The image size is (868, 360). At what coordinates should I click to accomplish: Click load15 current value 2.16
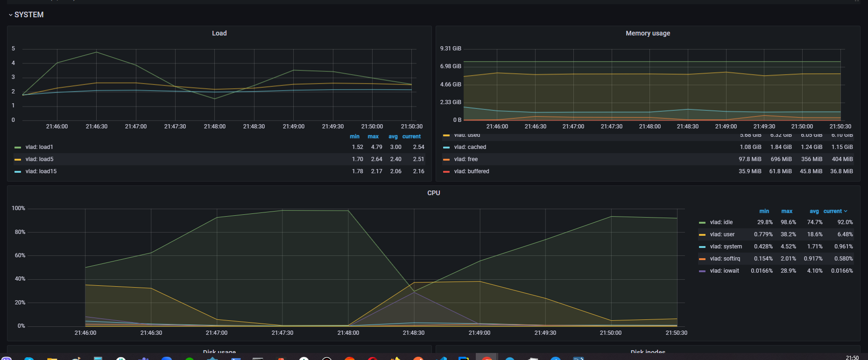tap(418, 171)
